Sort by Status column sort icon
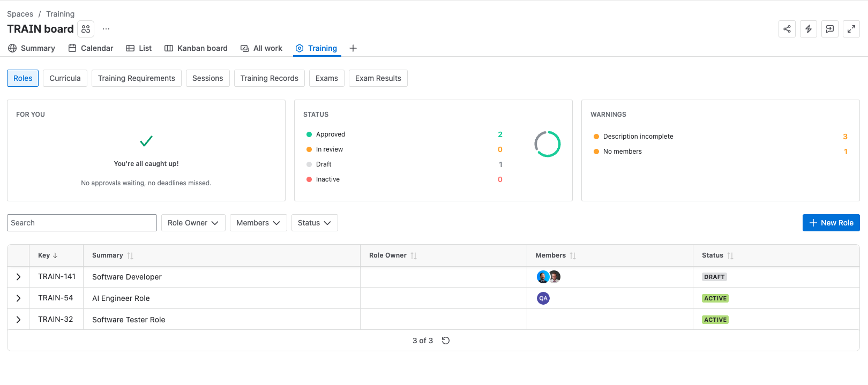 (x=730, y=255)
